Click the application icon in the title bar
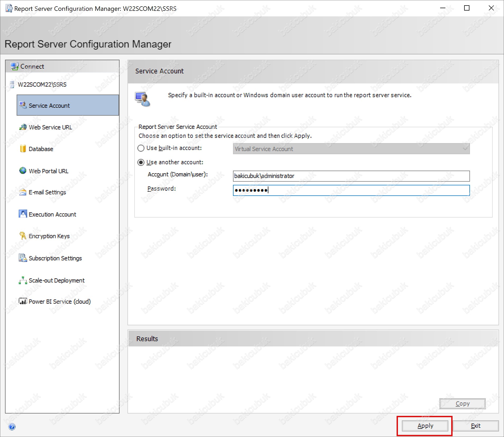This screenshot has width=504, height=437. [9, 8]
